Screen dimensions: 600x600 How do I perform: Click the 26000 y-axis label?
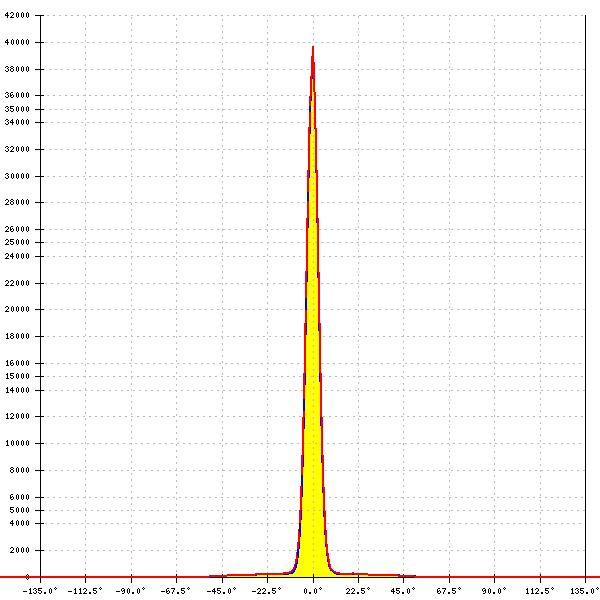[x=17, y=229]
